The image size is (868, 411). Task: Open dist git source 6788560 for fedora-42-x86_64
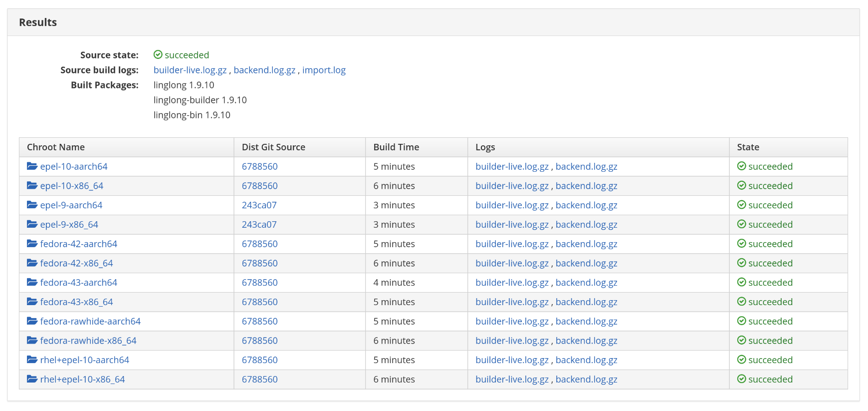pyautogui.click(x=260, y=263)
